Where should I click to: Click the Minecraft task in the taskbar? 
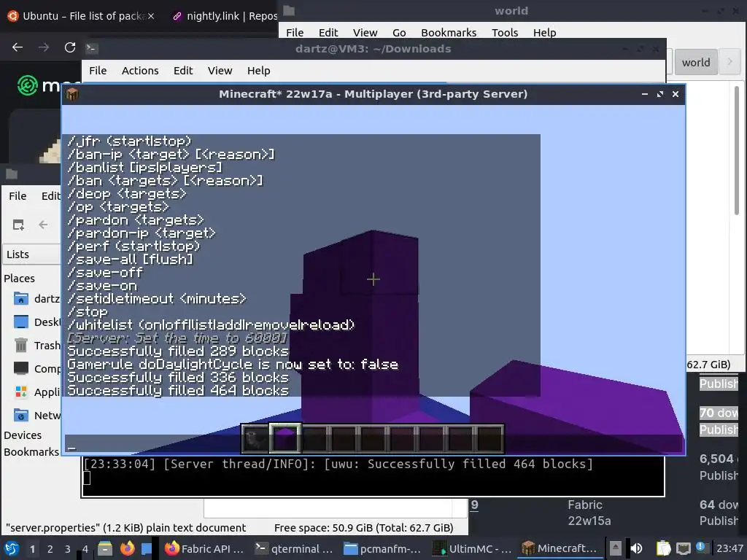pyautogui.click(x=560, y=548)
